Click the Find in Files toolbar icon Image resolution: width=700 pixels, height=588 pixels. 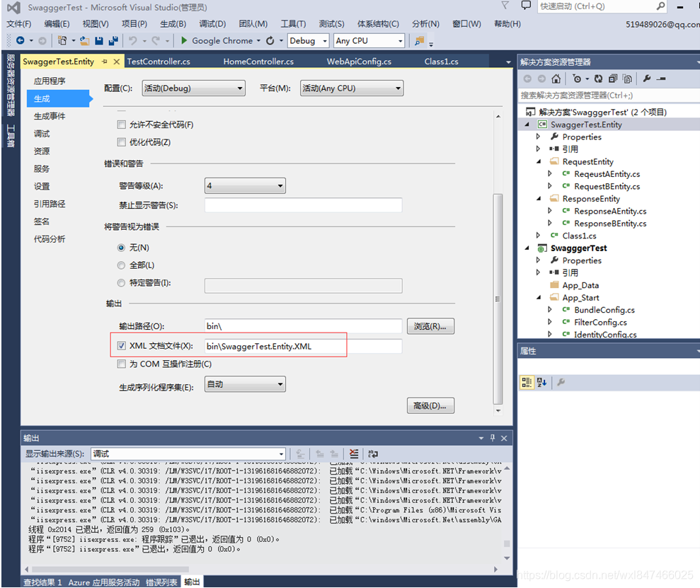pyautogui.click(x=419, y=40)
